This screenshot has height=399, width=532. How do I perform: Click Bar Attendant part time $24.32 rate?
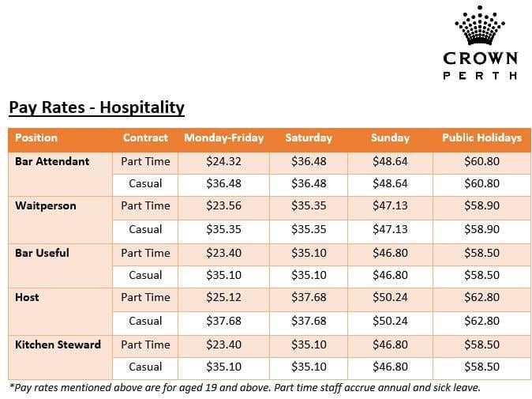coord(224,161)
